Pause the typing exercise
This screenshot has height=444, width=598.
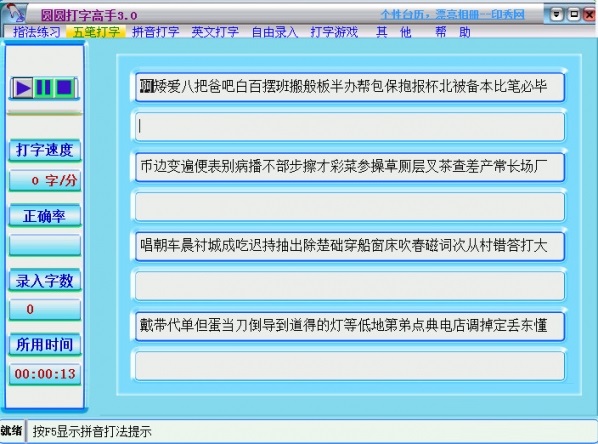click(44, 88)
